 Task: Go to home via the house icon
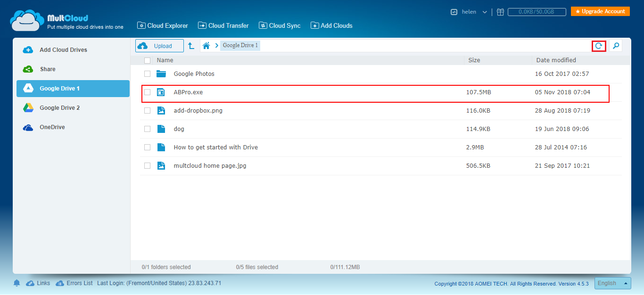pyautogui.click(x=206, y=46)
